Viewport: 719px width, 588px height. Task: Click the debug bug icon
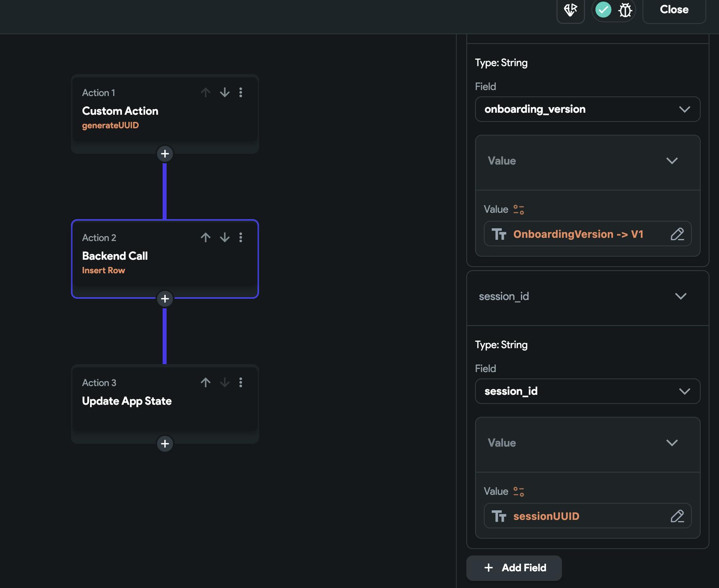(625, 10)
